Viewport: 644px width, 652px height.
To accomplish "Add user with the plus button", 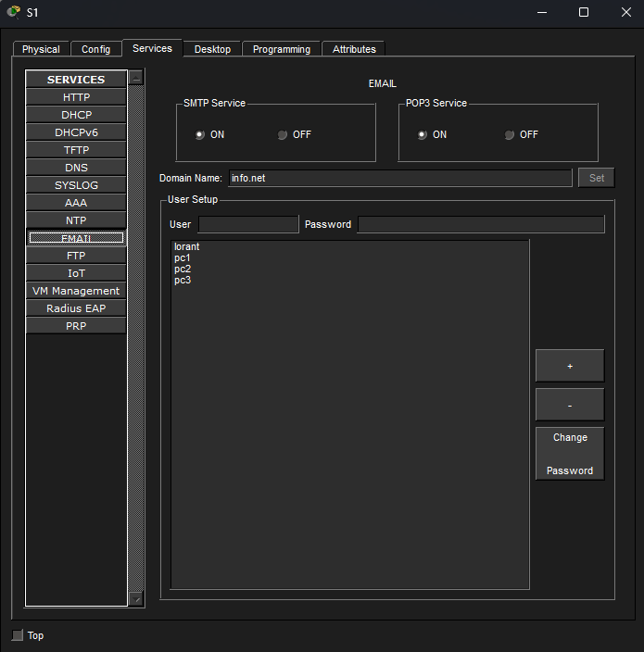I will pos(570,366).
